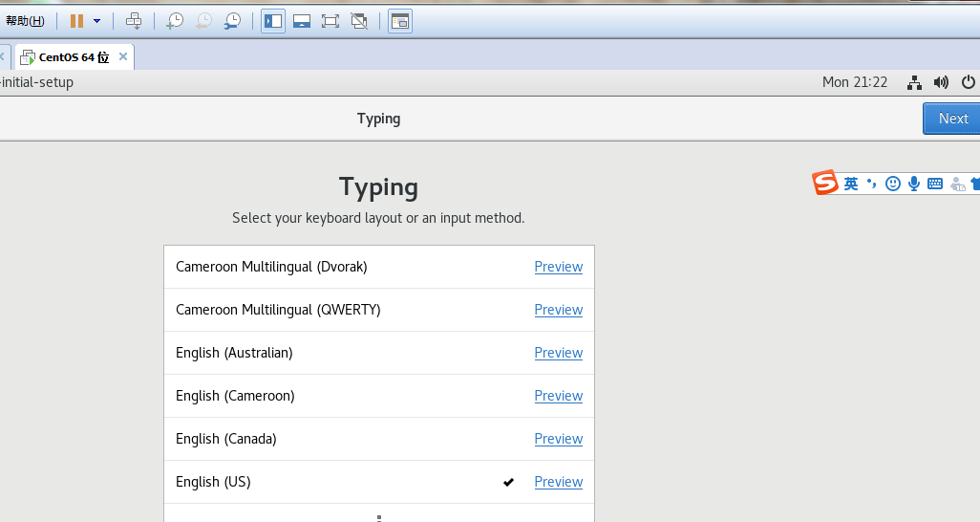Viewport: 980px width, 522px height.
Task: Click the blue Next button
Action: 952,119
